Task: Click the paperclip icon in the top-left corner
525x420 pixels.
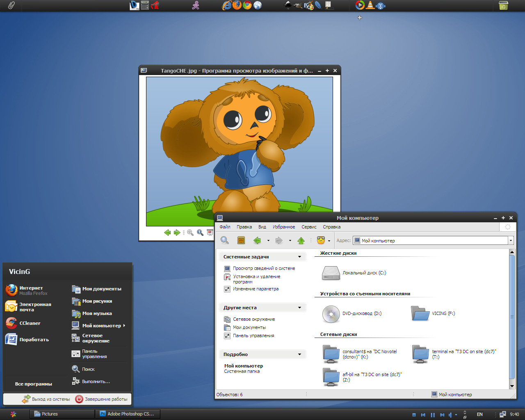Action: (x=11, y=5)
